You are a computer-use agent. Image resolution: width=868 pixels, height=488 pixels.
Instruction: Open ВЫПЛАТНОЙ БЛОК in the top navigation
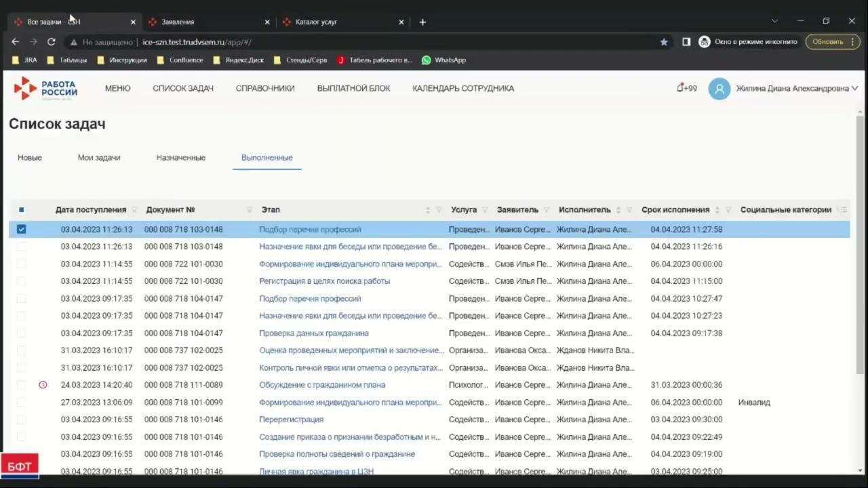(x=354, y=89)
